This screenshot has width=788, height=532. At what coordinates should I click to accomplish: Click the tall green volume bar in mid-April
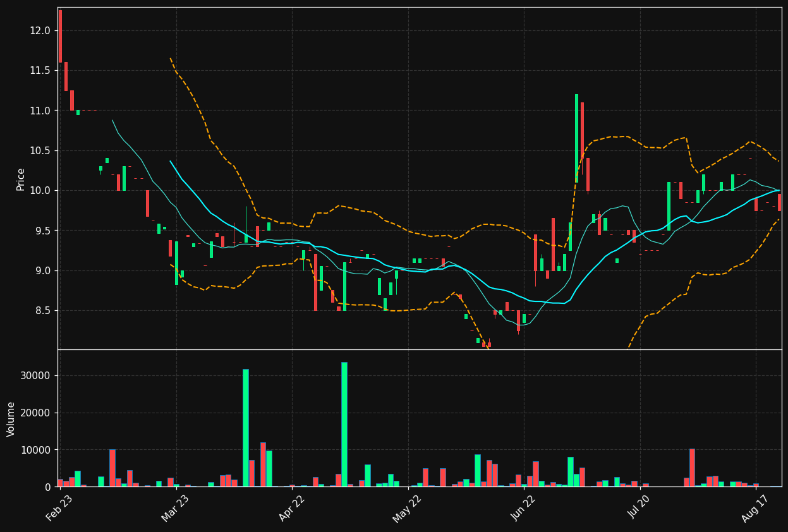[x=246, y=428]
